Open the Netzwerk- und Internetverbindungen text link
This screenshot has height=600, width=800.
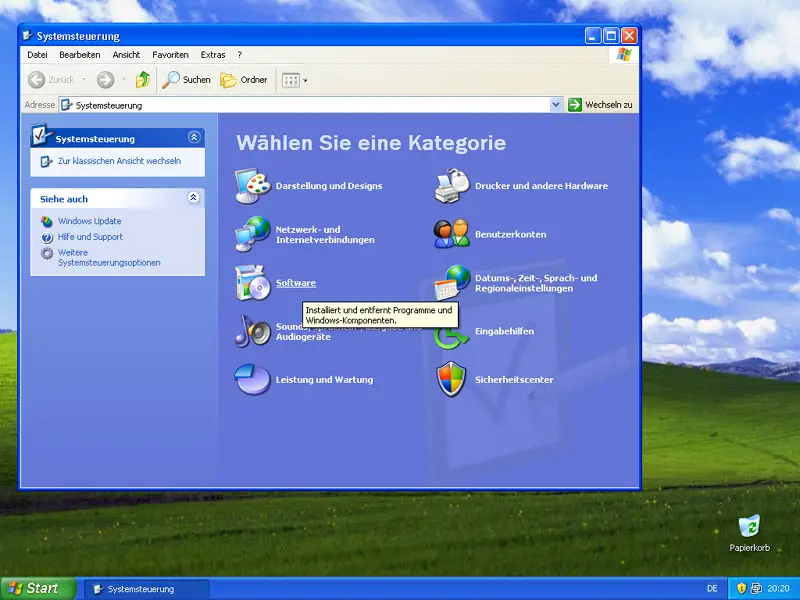pyautogui.click(x=326, y=235)
